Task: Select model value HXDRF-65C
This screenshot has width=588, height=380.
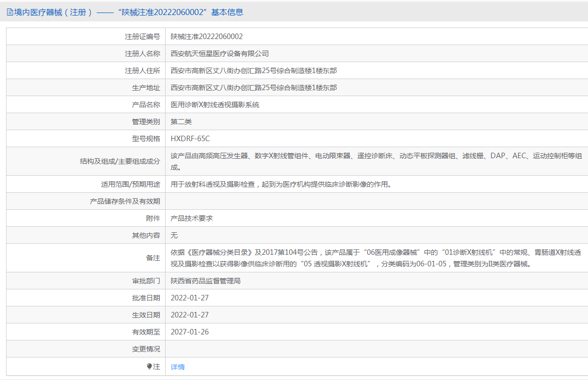Action: 190,138
